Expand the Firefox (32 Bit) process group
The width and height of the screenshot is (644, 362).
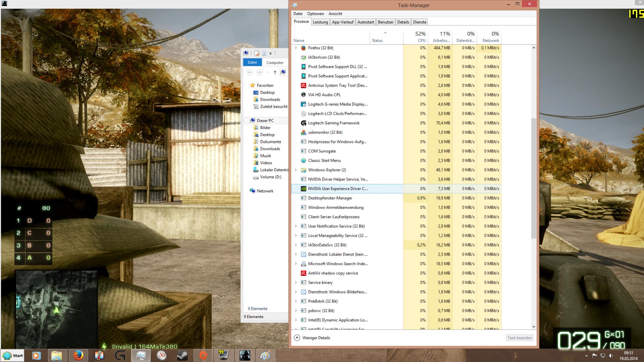click(296, 48)
